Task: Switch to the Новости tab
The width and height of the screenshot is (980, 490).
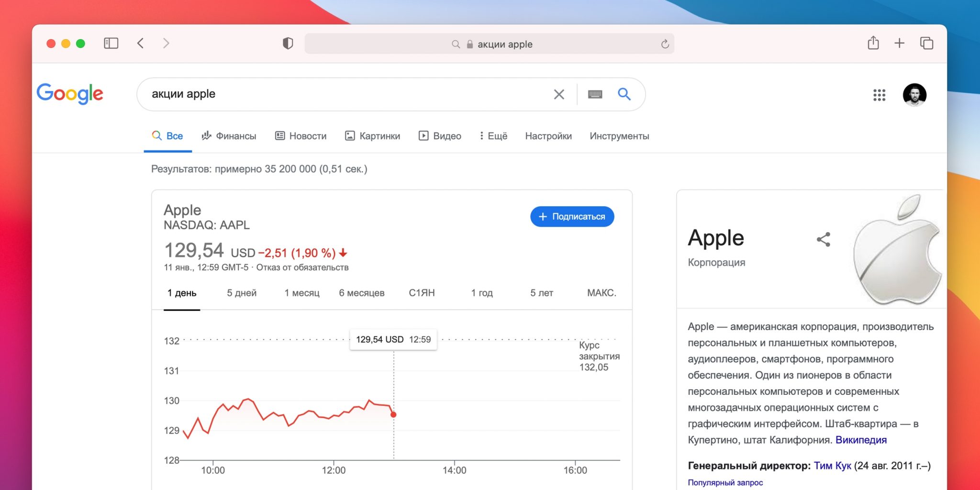Action: [x=301, y=136]
